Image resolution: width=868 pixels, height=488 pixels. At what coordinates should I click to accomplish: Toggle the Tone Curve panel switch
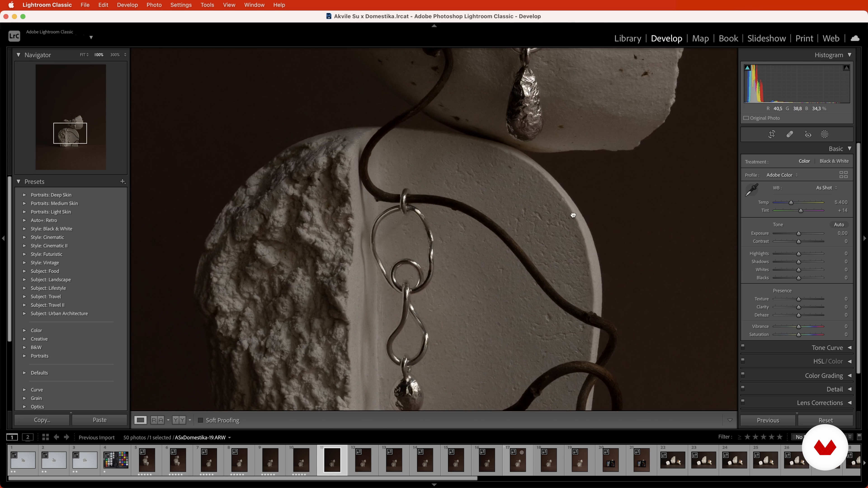pyautogui.click(x=743, y=347)
